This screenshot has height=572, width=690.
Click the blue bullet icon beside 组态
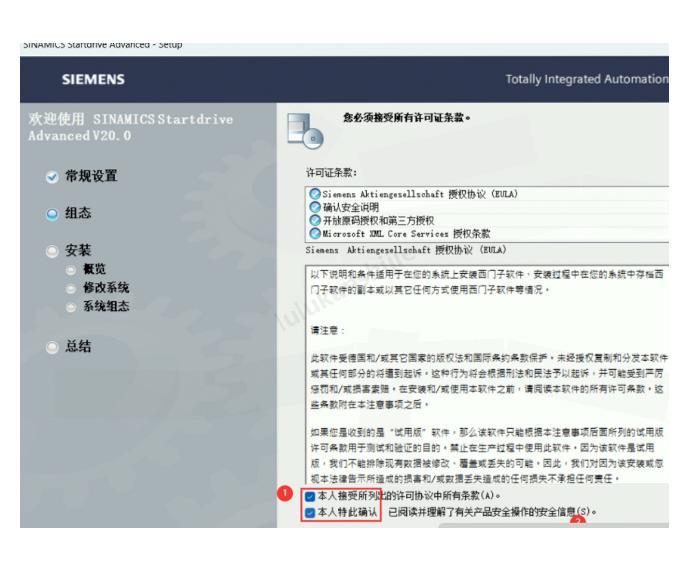[x=52, y=214]
